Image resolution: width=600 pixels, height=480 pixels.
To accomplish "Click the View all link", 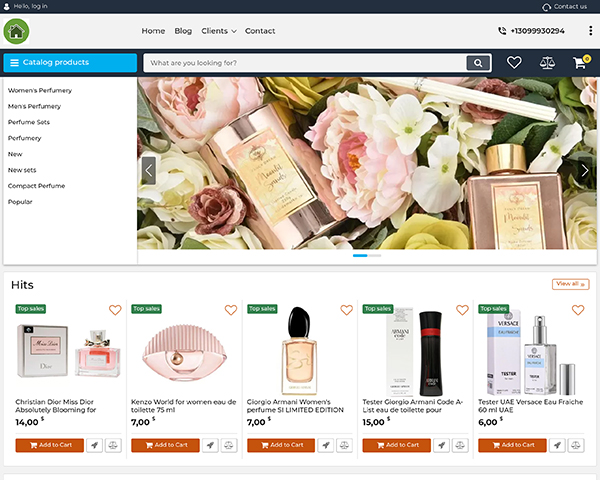I will click(x=570, y=284).
